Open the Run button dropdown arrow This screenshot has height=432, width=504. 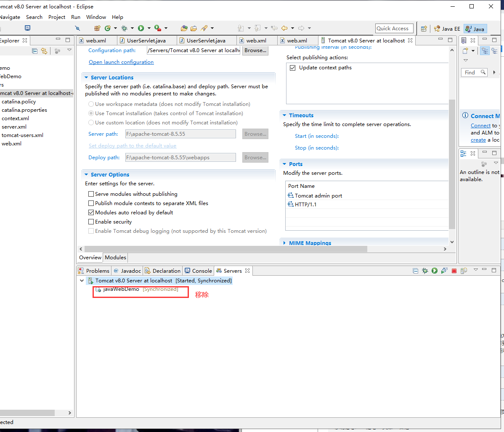(149, 28)
